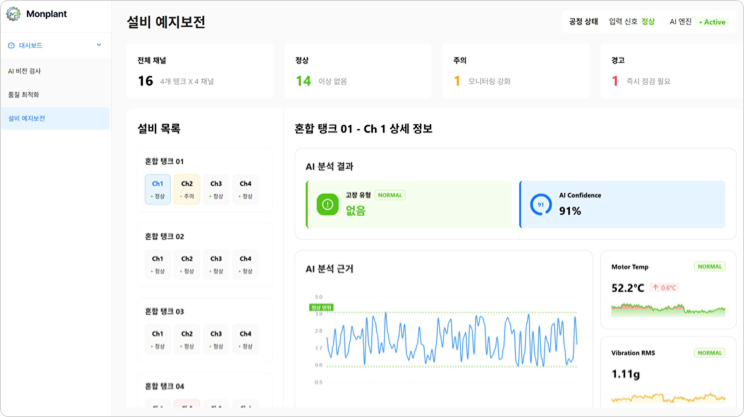This screenshot has width=744, height=417.
Task: Click the red 0.6°C temperature change indicator
Action: tap(665, 287)
